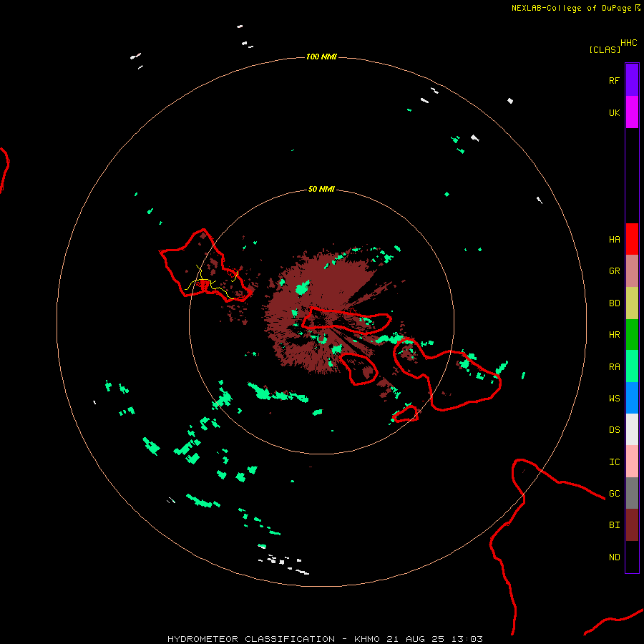Click the ND legend label
The image size is (644, 644).
click(x=614, y=557)
